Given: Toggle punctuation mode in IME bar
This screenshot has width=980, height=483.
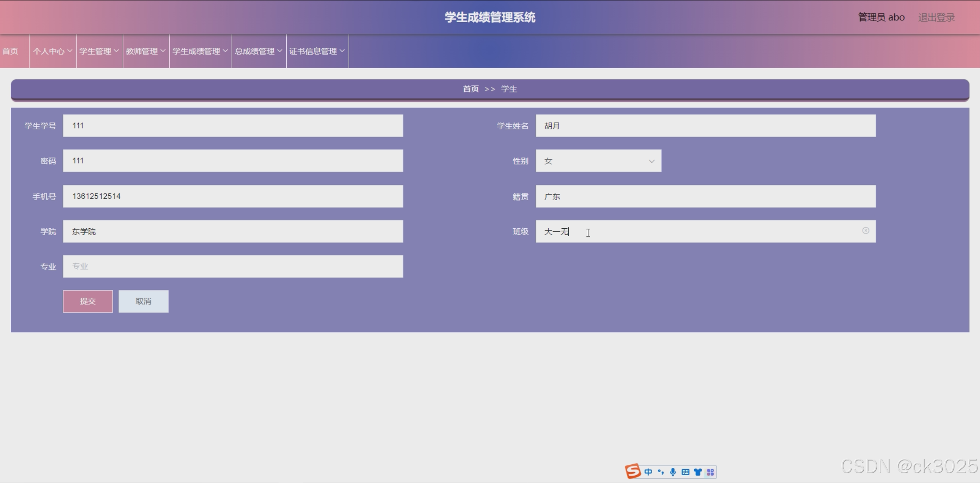Looking at the screenshot, I should click(x=661, y=472).
